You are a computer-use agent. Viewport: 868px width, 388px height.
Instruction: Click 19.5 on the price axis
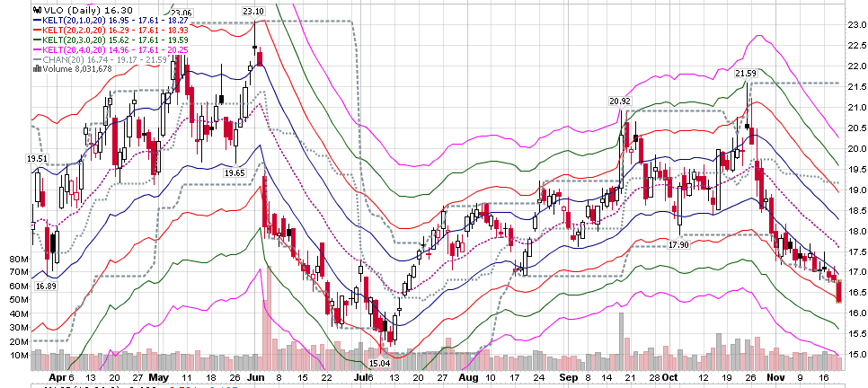click(857, 170)
